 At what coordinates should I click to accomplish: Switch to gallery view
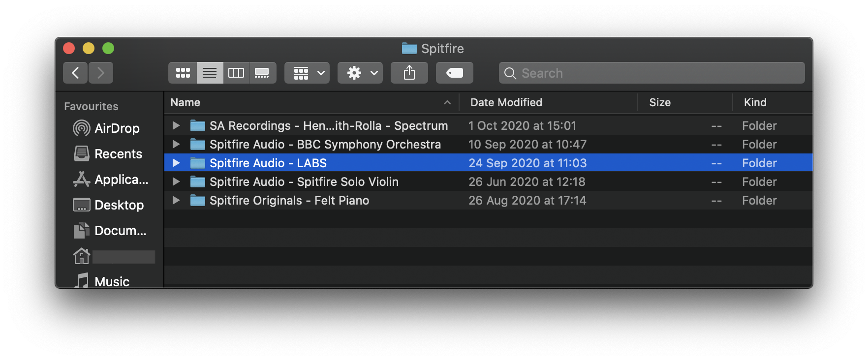(x=262, y=73)
